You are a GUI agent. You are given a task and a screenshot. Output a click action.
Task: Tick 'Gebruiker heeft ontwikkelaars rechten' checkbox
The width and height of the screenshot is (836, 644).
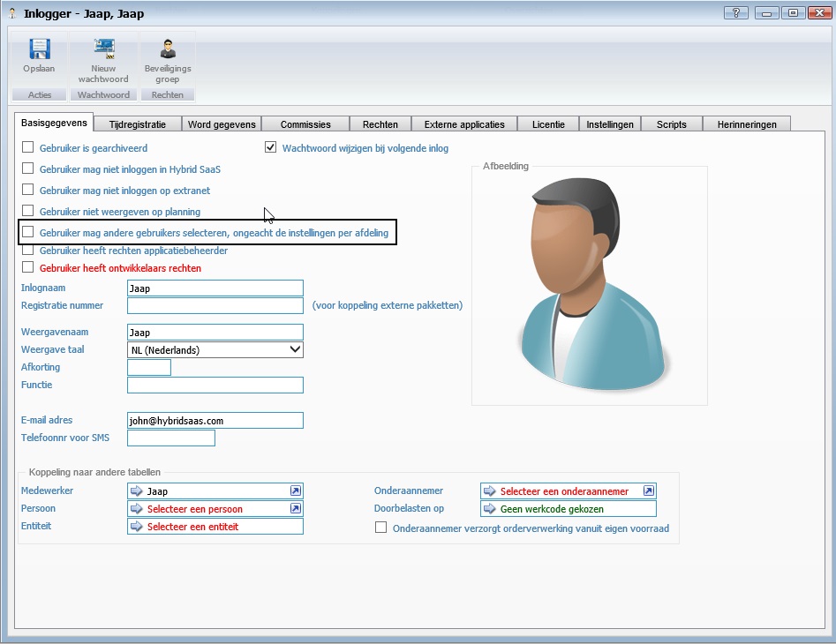click(x=28, y=267)
